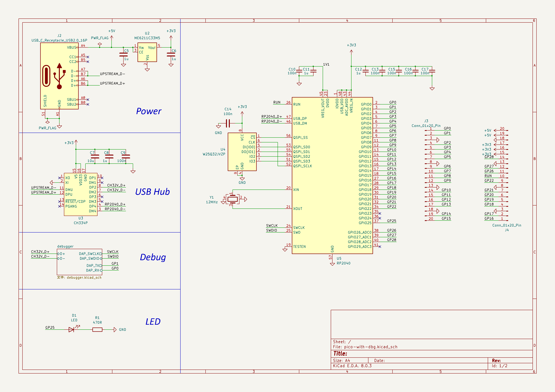Click capacitor C7 10u symbol
Viewport: 555px width, 392px height.
95,156
